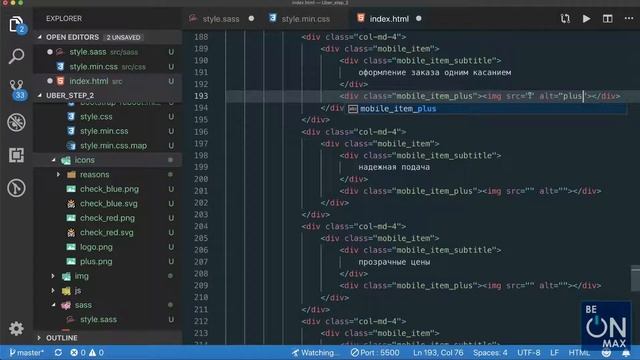This screenshot has width=640, height=360.
Task: Click the text прозрачные цены in editor
Action: 394,262
